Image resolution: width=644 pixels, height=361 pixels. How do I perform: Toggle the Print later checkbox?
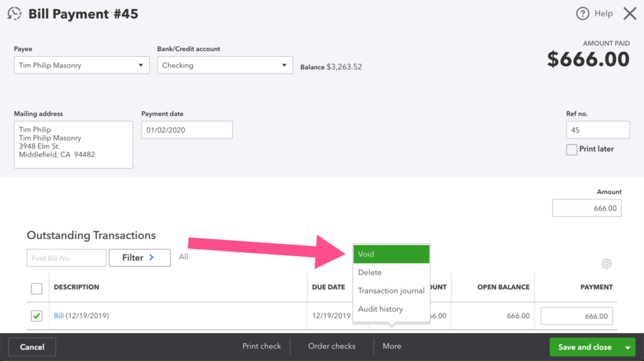[571, 150]
